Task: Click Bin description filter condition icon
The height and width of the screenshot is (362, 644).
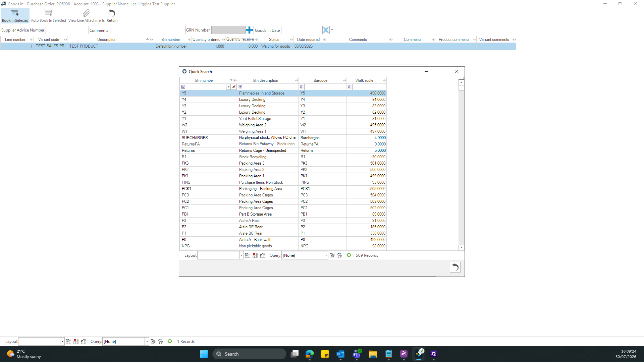Action: [x=240, y=87]
